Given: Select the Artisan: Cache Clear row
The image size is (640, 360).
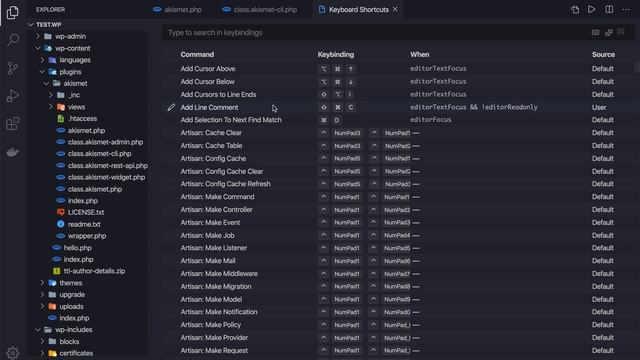Looking at the screenshot, I should 398,133.
